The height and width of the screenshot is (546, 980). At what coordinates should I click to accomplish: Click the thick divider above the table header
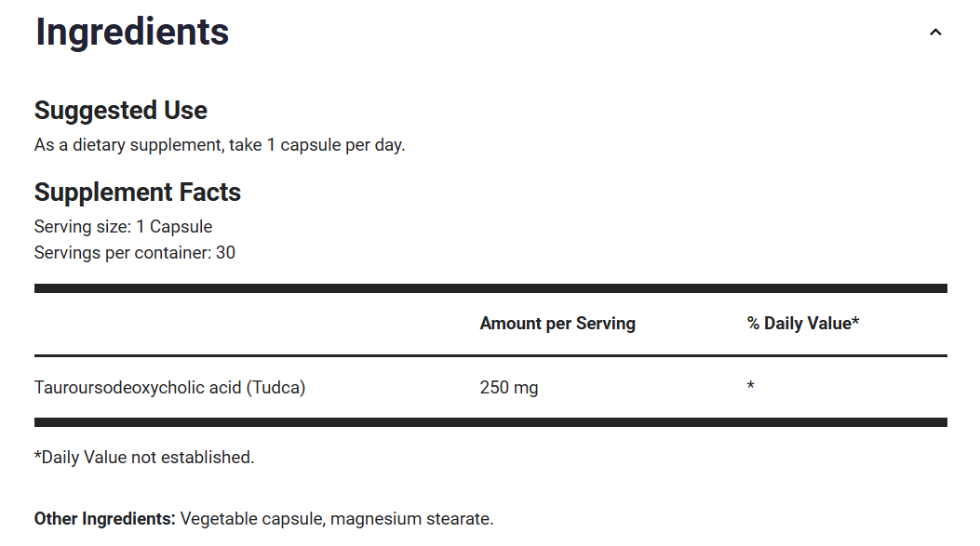[x=490, y=288]
